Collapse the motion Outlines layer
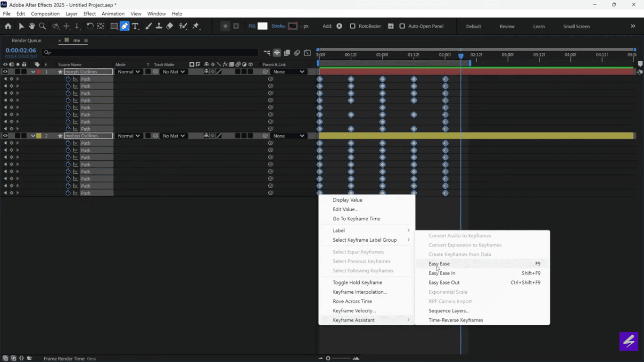 [x=33, y=136]
